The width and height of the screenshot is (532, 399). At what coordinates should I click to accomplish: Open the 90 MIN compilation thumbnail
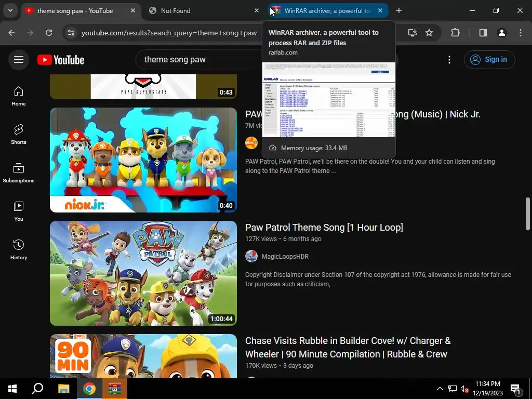click(143, 356)
